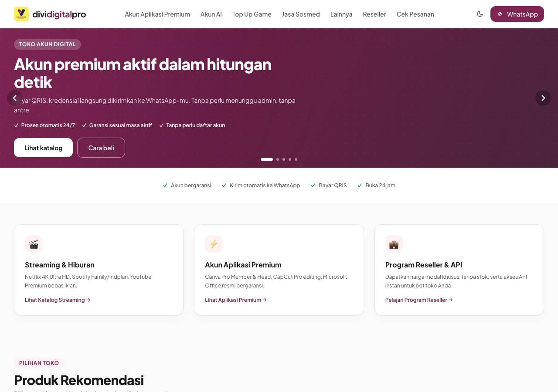Viewport: 558px width, 392px height.
Task: Click the Lihat katalog button
Action: (x=43, y=148)
